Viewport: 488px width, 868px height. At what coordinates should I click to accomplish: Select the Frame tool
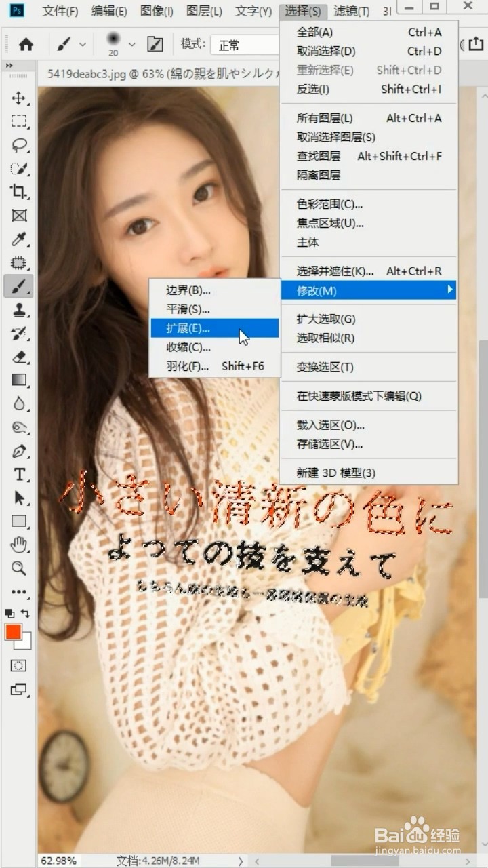19,216
